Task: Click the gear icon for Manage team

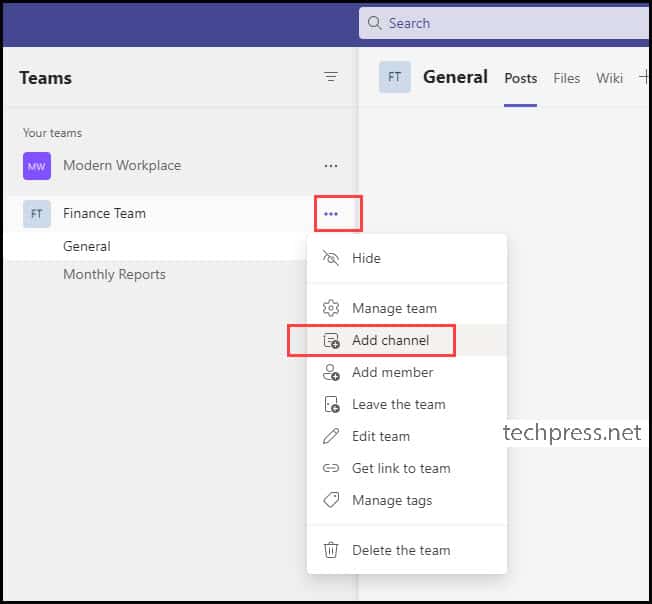Action: (x=331, y=308)
